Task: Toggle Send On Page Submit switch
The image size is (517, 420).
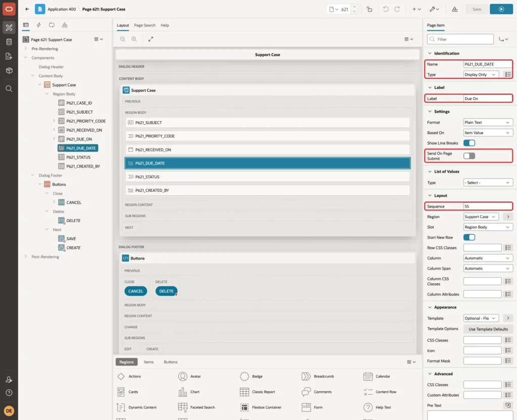Action: (469, 156)
